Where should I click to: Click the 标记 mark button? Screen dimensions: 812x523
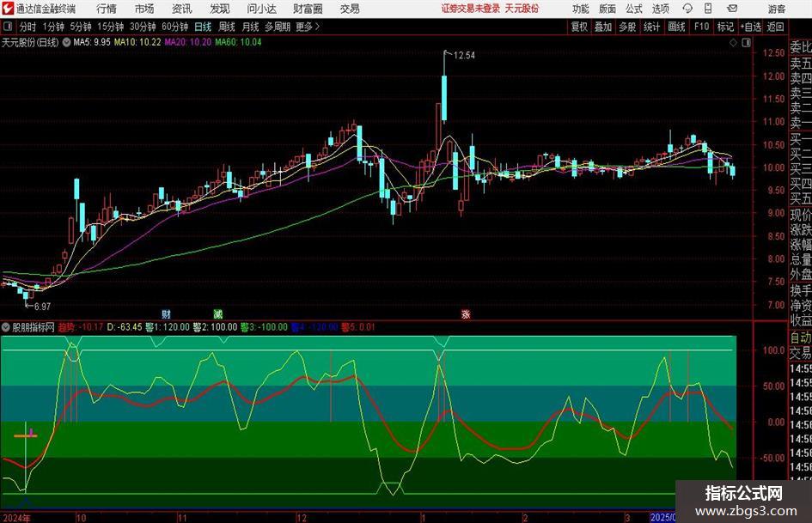[x=725, y=27]
